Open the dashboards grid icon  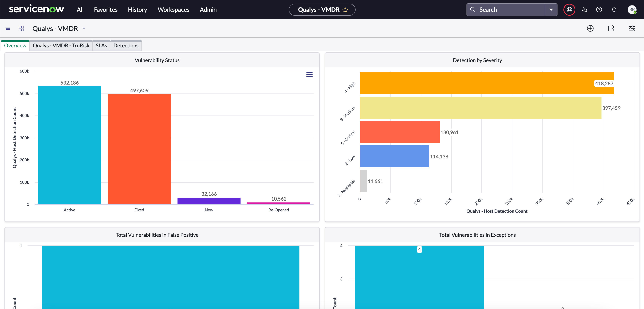(21, 28)
